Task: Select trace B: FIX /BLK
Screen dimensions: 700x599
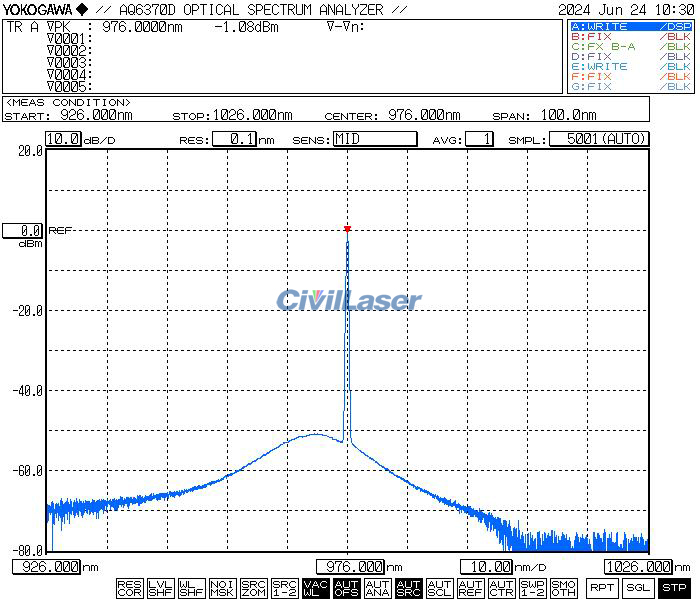Action: pyautogui.click(x=631, y=37)
